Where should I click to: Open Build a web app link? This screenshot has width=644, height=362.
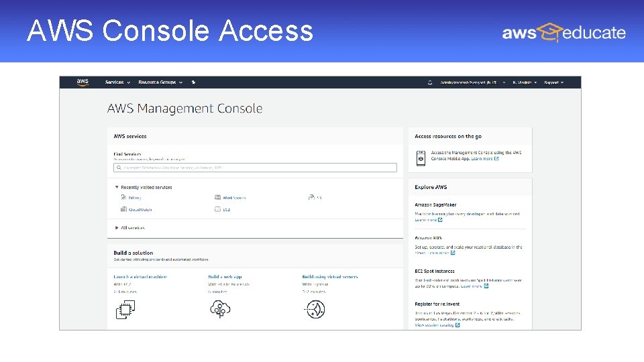click(x=225, y=277)
